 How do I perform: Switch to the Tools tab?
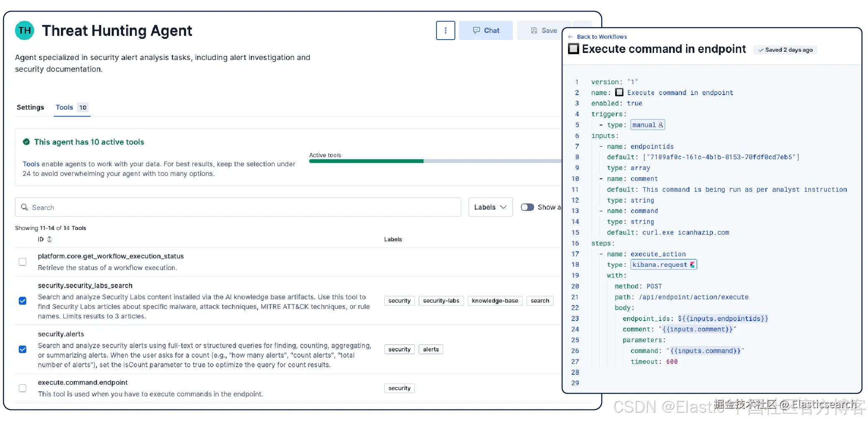click(x=72, y=108)
